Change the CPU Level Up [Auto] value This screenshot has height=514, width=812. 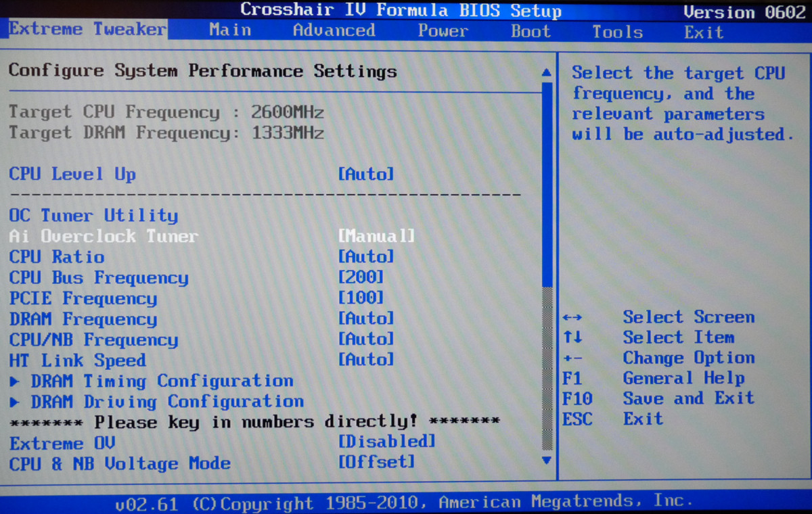pyautogui.click(x=366, y=174)
